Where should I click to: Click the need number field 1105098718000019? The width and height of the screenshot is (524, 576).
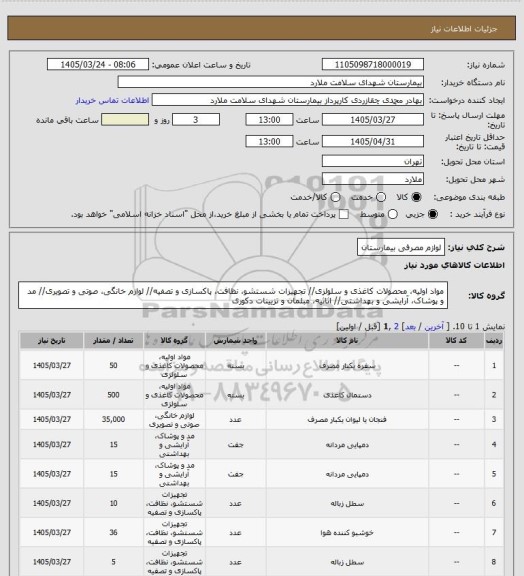point(373,64)
